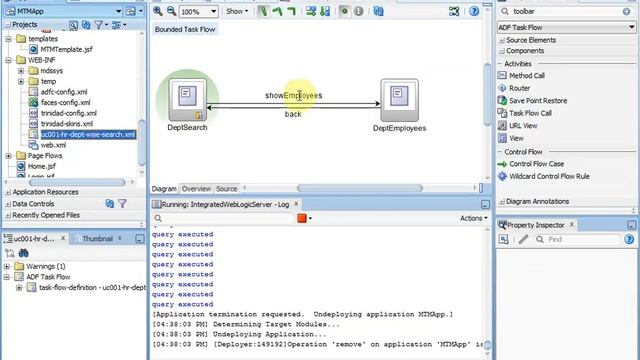Select adfc-config.xml in the tree
This screenshot has height=360, width=640.
click(64, 92)
